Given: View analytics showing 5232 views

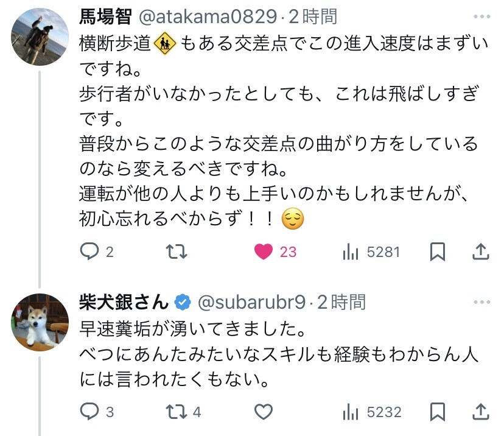Looking at the screenshot, I should (x=372, y=412).
